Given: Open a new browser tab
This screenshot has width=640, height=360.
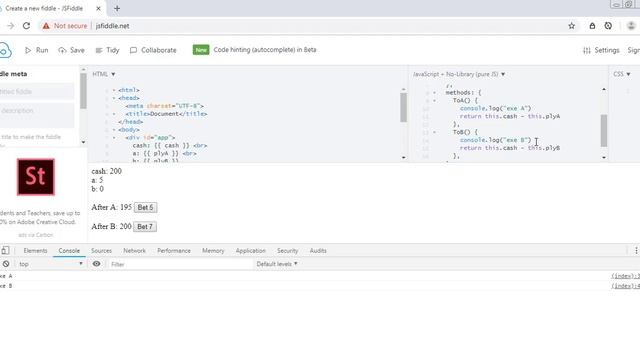Looking at the screenshot, I should [x=117, y=8].
